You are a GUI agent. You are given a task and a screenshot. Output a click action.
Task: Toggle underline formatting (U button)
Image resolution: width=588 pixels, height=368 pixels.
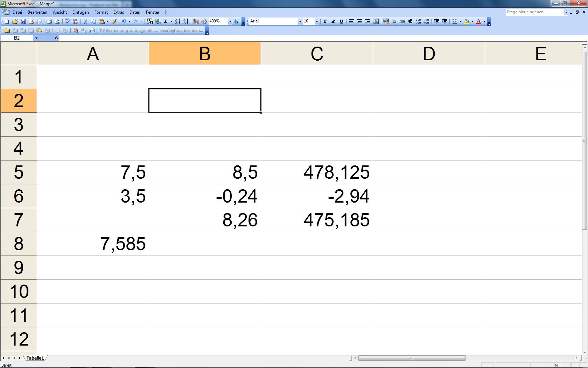coord(341,21)
